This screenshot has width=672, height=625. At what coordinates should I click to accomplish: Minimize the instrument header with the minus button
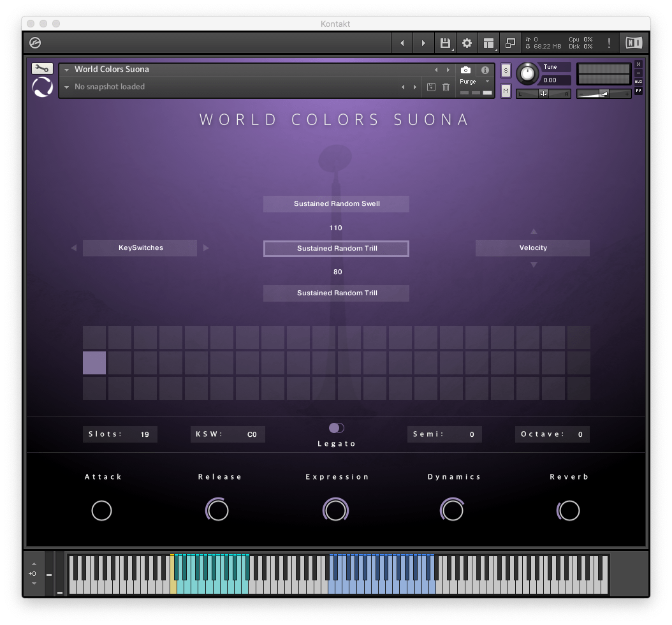coord(639,73)
